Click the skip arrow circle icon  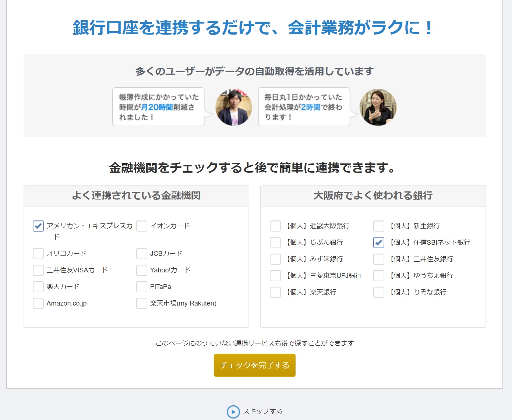coord(233,412)
